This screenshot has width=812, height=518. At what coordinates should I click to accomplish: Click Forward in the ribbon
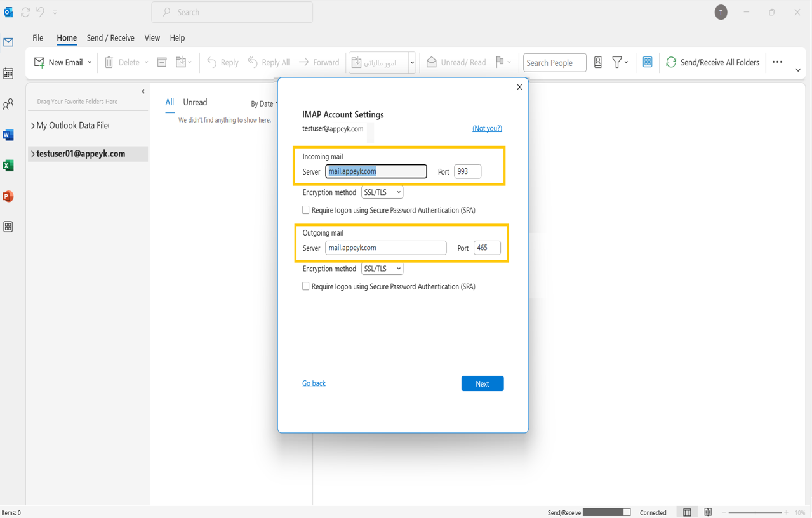coord(319,62)
